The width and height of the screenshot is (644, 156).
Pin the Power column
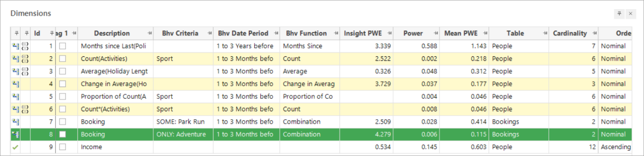pyautogui.click(x=436, y=33)
